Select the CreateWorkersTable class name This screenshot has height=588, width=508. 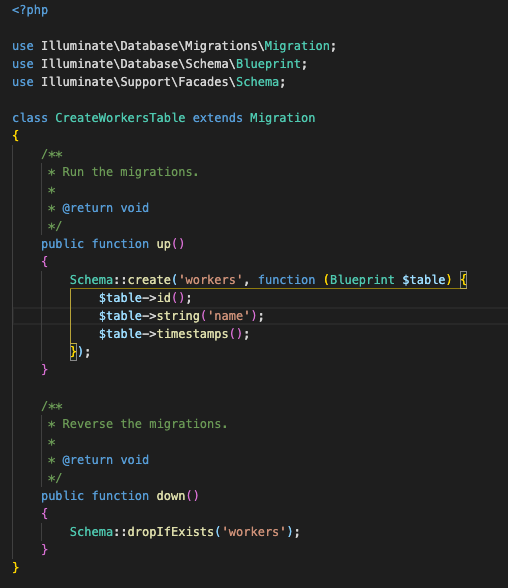point(120,118)
